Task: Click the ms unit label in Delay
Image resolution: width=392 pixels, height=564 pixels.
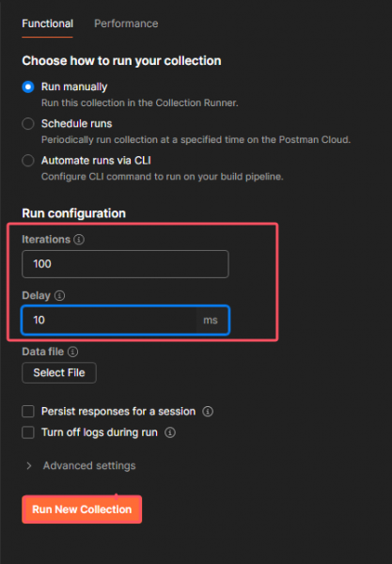Action: (211, 321)
